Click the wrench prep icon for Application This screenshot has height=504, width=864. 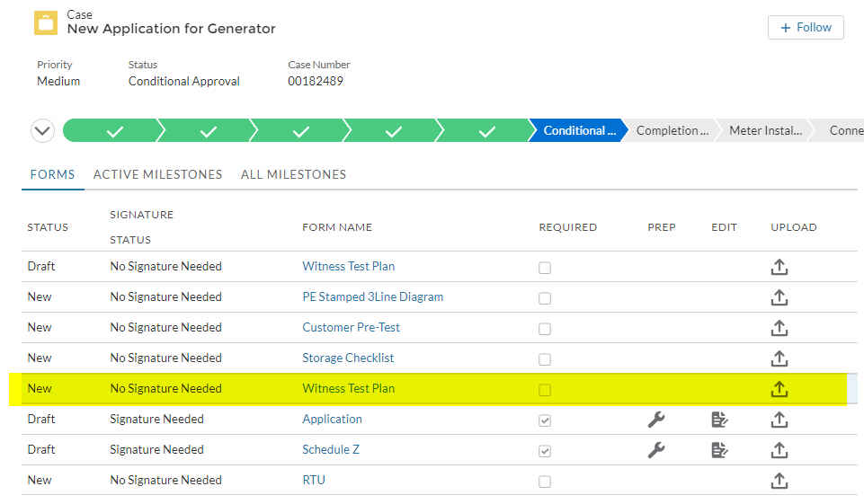656,420
